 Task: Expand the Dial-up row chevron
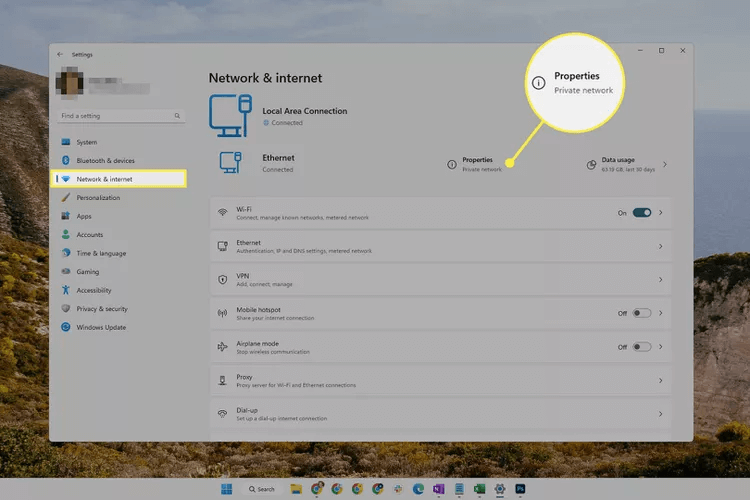click(661, 414)
